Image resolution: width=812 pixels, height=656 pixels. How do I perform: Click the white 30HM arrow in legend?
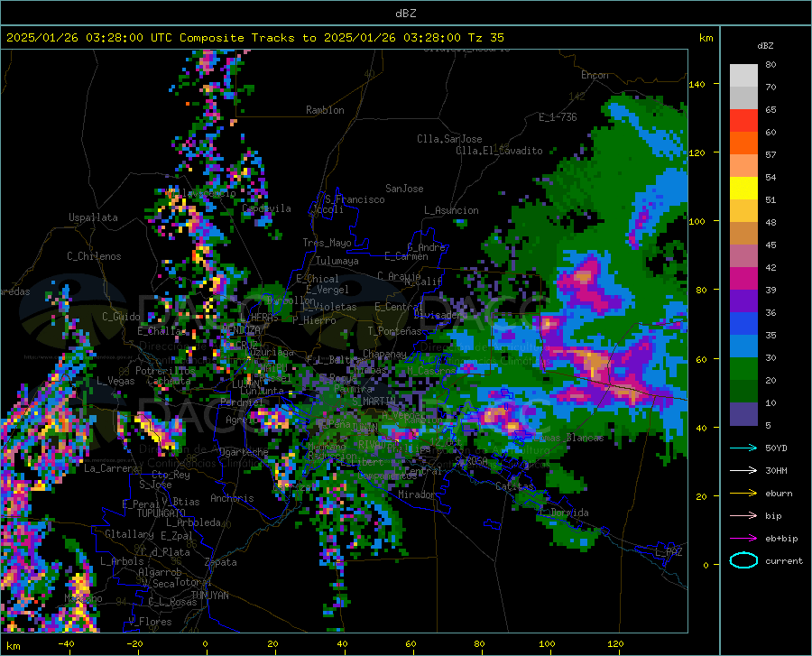click(x=743, y=471)
